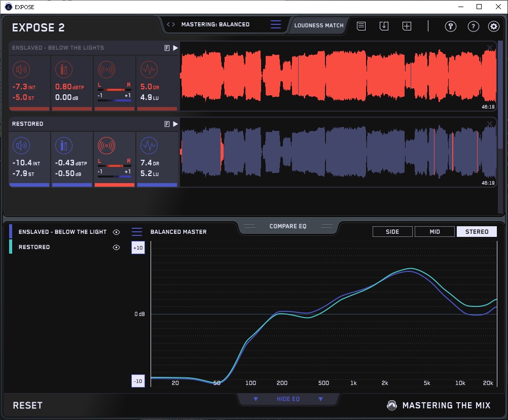
Task: Open the help question mark icon
Action: 474,26
